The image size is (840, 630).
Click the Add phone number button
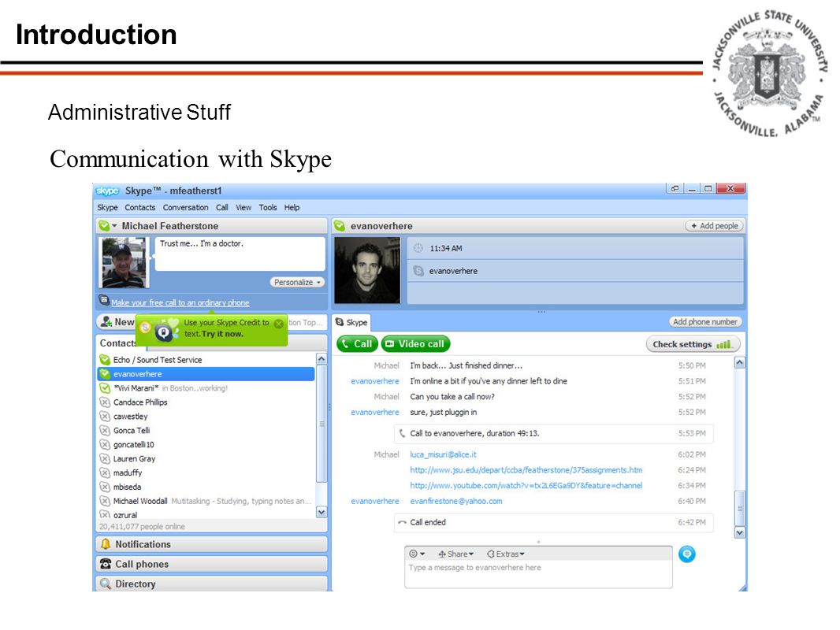click(x=705, y=321)
